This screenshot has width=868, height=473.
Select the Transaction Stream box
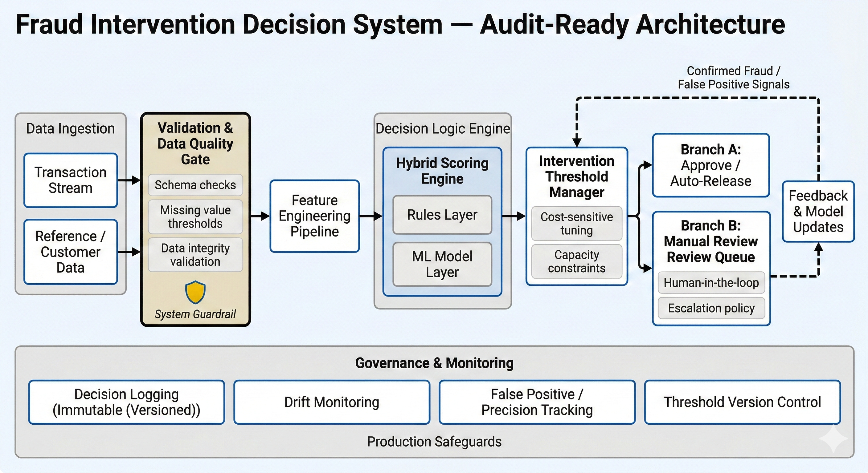70,180
